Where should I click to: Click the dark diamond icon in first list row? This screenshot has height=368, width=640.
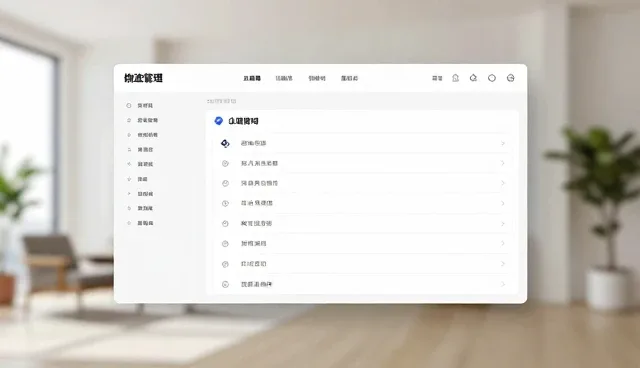click(x=225, y=143)
